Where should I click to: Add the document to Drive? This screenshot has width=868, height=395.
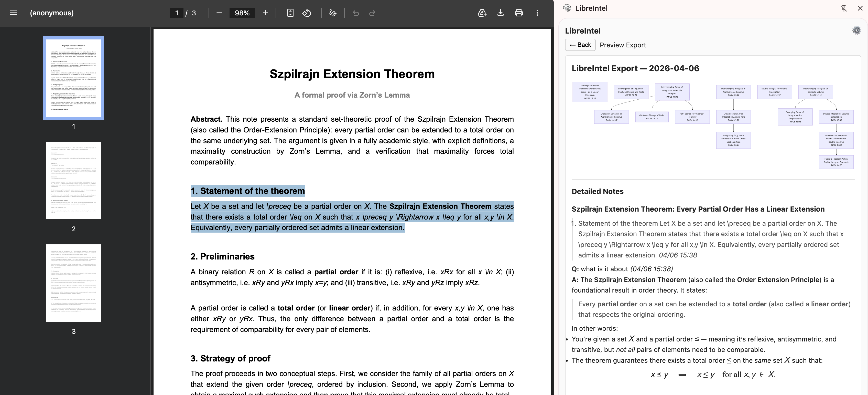tap(482, 13)
